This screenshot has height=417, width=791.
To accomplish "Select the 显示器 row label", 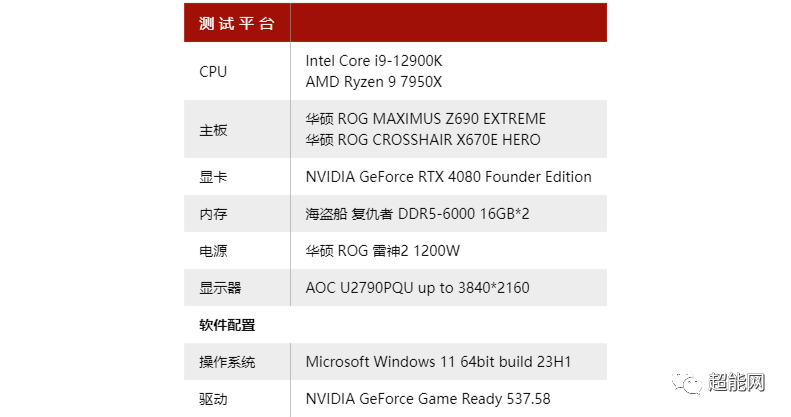I will tap(220, 288).
